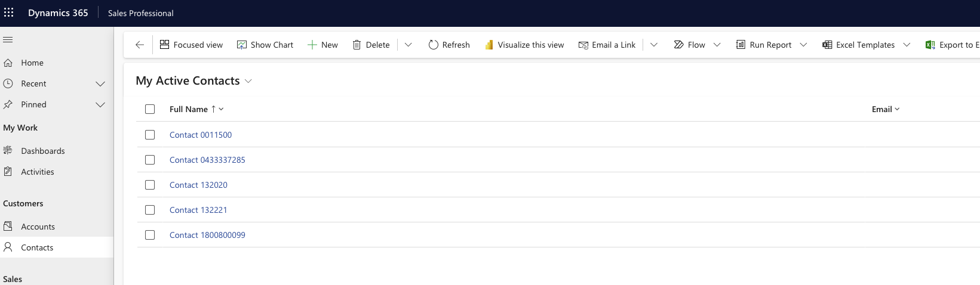Check the box for Contact 0011500

pyautogui.click(x=150, y=135)
